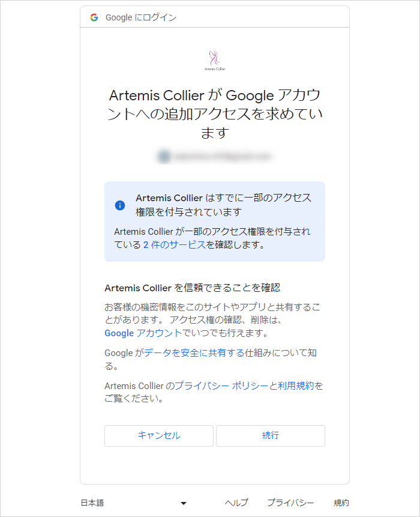
Task: Click the blurred account avatar
Action: tap(163, 157)
